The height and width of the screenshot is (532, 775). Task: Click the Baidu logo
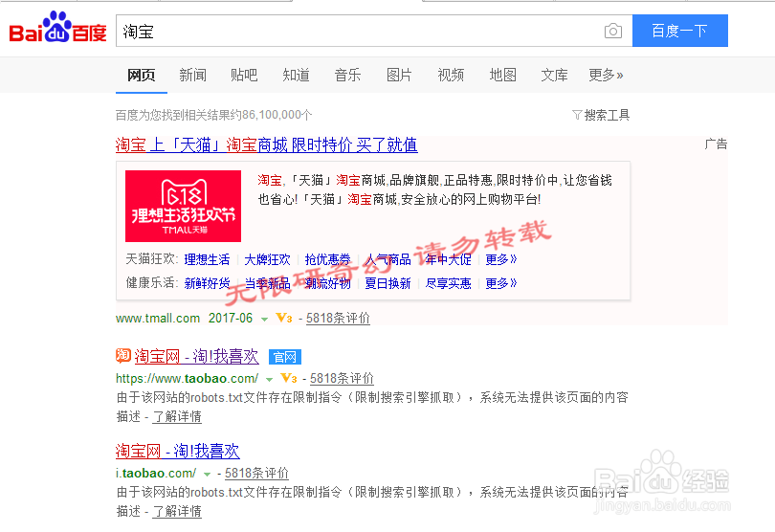[57, 28]
